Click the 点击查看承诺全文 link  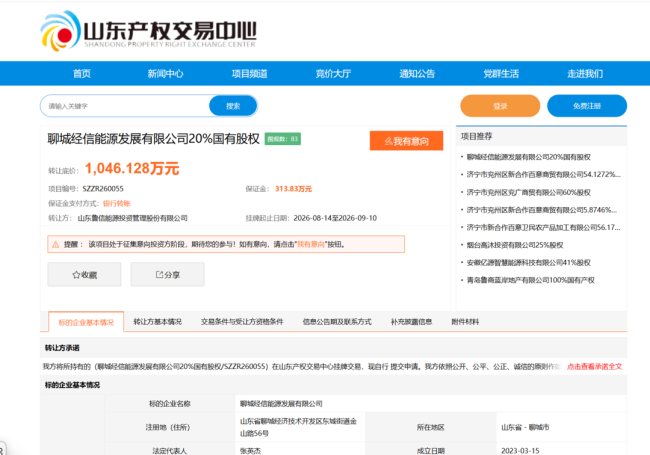tap(594, 366)
